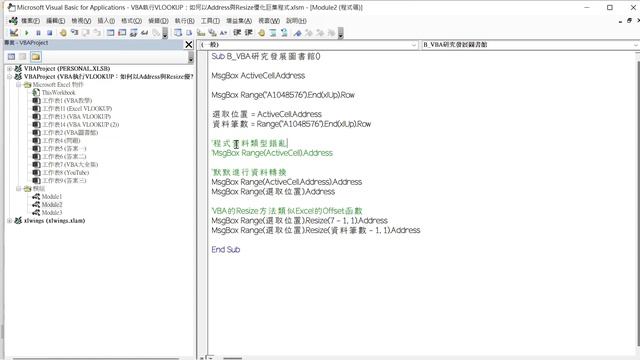Toggle breakpoint using Debug toolbar hand icon
The image size is (640, 360).
[63, 33]
